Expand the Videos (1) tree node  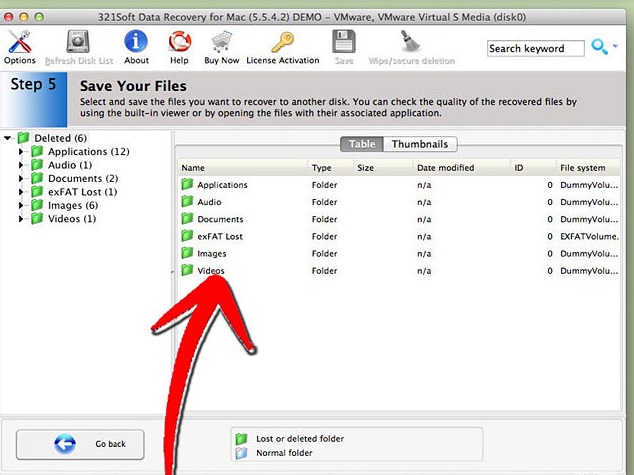tap(21, 219)
